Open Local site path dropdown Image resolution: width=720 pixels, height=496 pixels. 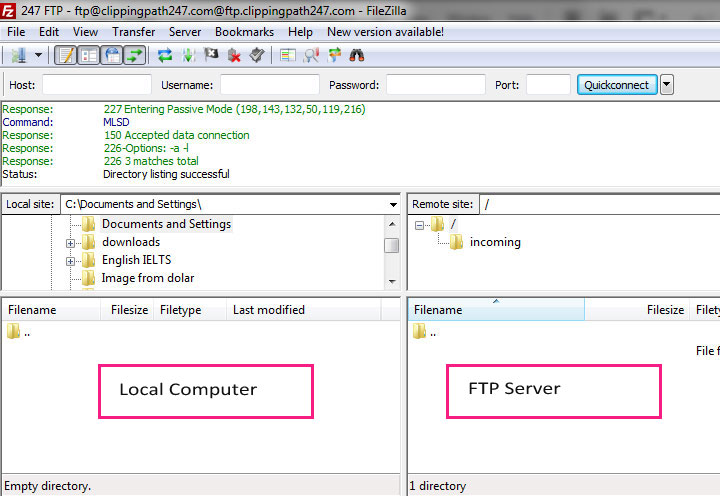click(x=393, y=204)
